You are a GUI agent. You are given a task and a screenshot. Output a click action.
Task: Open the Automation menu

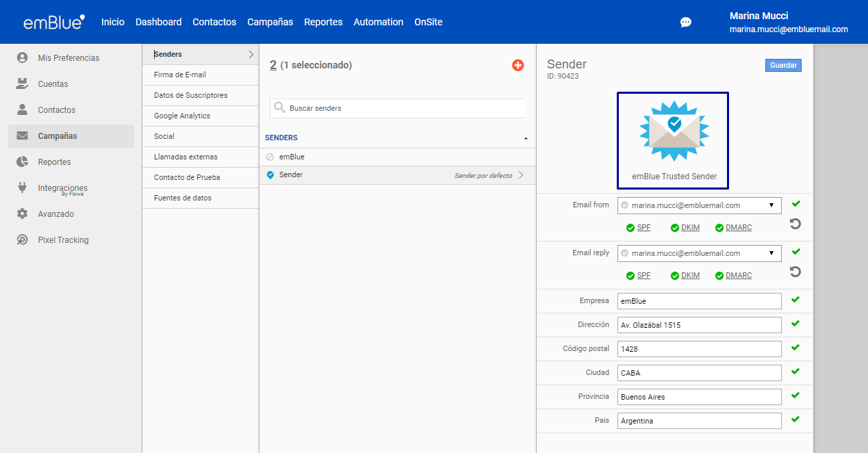(378, 22)
